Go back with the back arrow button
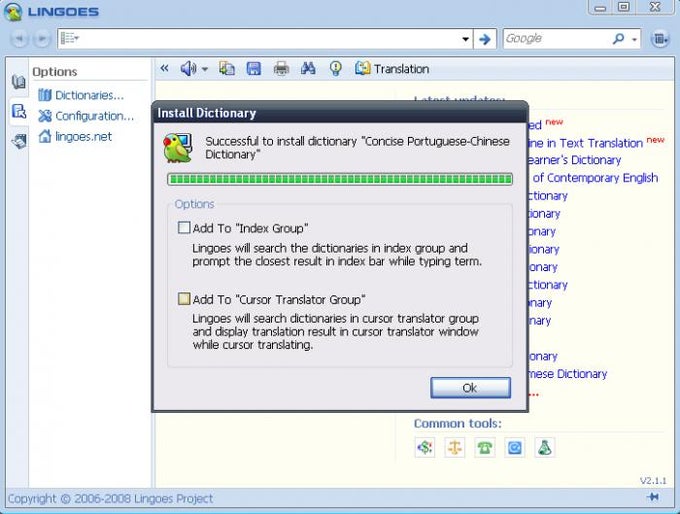This screenshot has height=514, width=680. pos(20,39)
